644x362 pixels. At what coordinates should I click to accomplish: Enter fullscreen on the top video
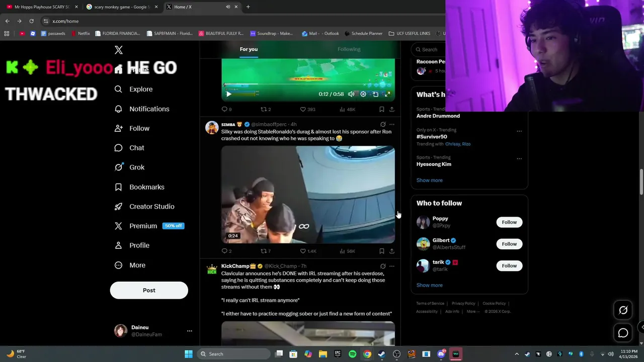pos(387,94)
